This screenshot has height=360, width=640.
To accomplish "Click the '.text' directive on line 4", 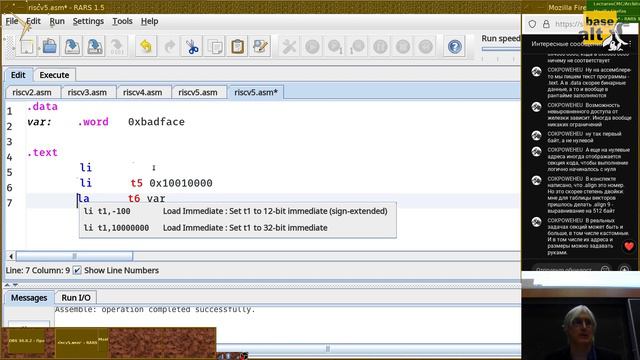I will tap(42, 152).
